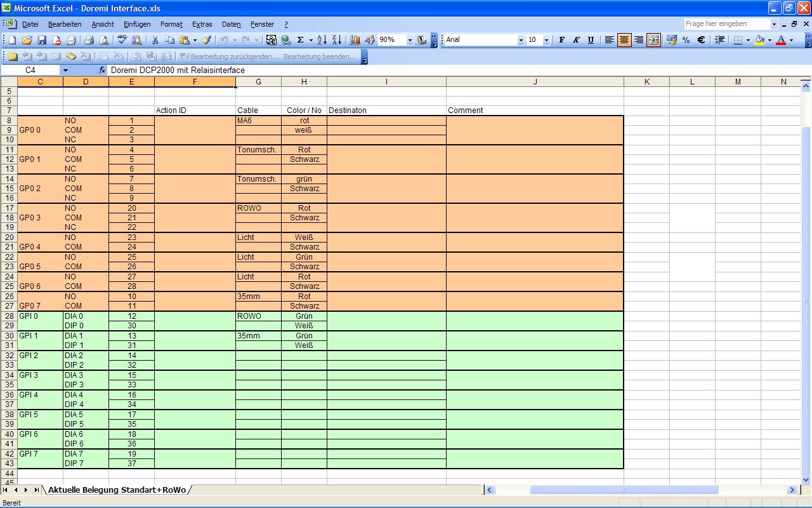This screenshot has width=812, height=508.
Task: Sort ascending with the A-Z icon
Action: [322, 40]
